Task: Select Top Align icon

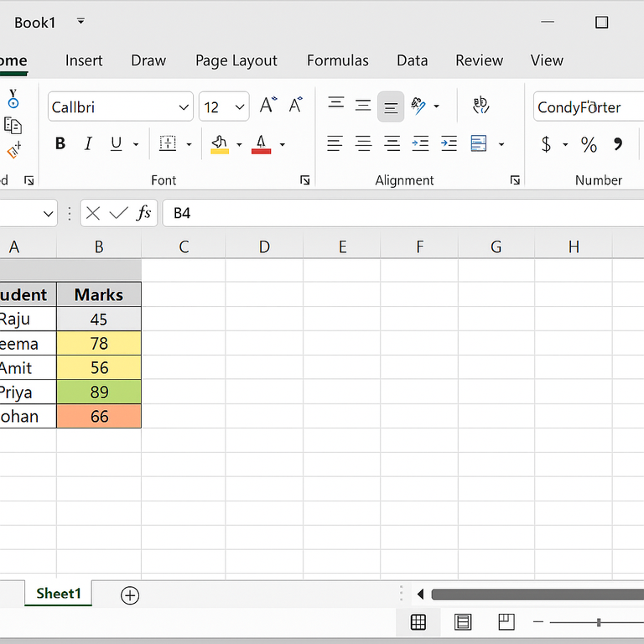Action: pyautogui.click(x=336, y=102)
